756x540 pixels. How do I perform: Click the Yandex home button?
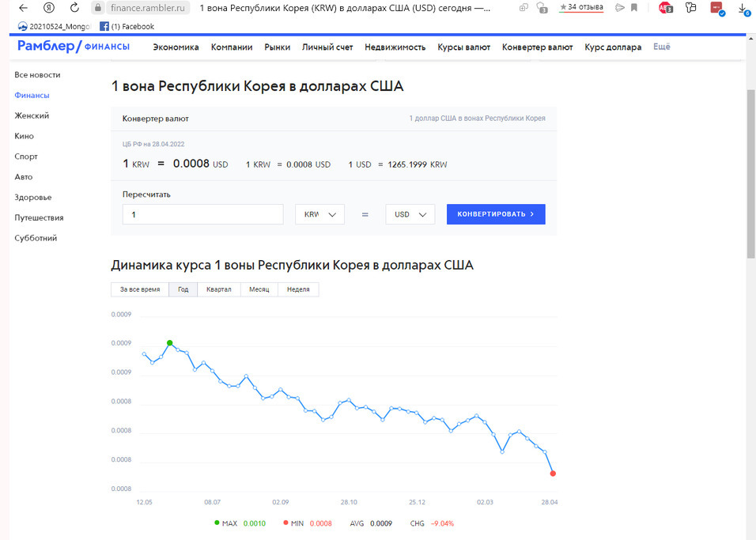click(49, 8)
